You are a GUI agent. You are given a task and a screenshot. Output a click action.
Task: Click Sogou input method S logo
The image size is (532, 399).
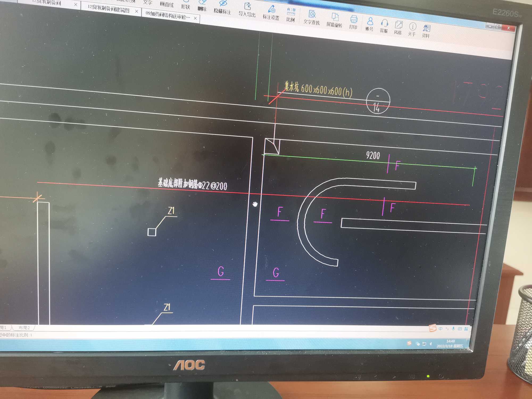coord(433,328)
